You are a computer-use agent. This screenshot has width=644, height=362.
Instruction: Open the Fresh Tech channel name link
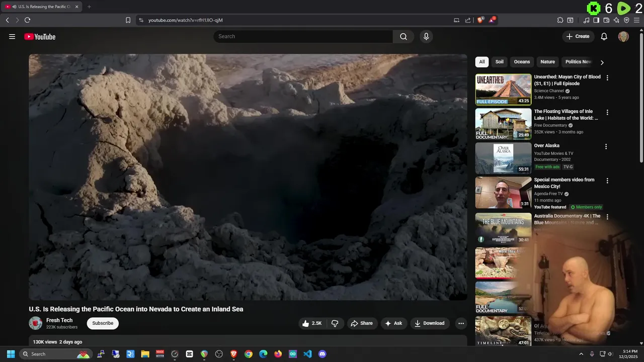(x=59, y=320)
